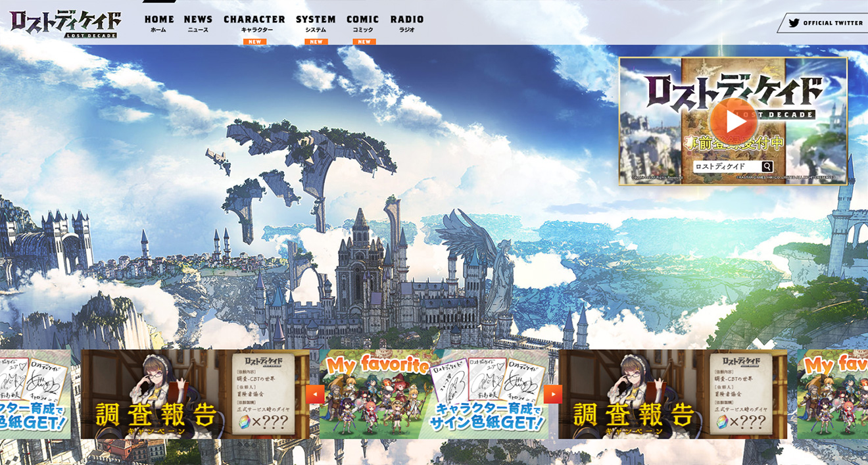
Task: Open the NEWS section
Action: (x=198, y=23)
